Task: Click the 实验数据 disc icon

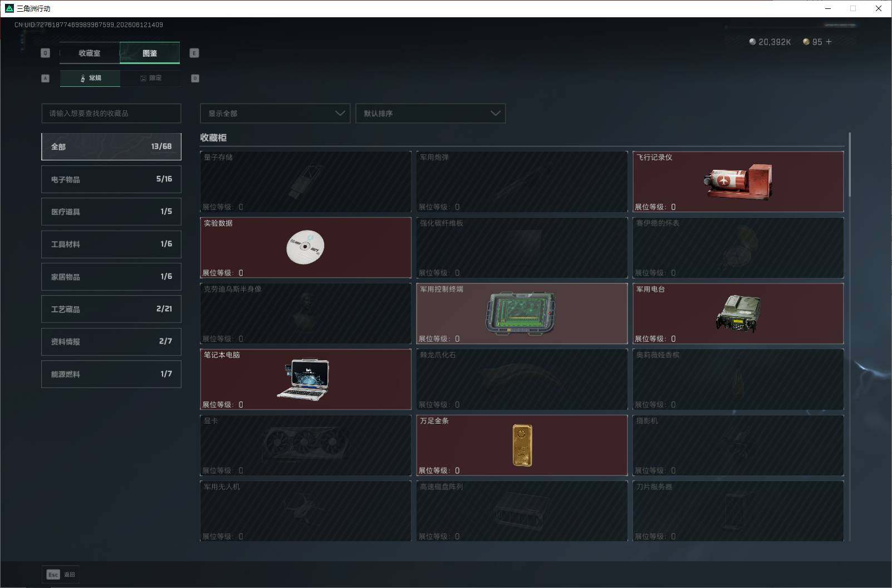Action: pyautogui.click(x=305, y=247)
